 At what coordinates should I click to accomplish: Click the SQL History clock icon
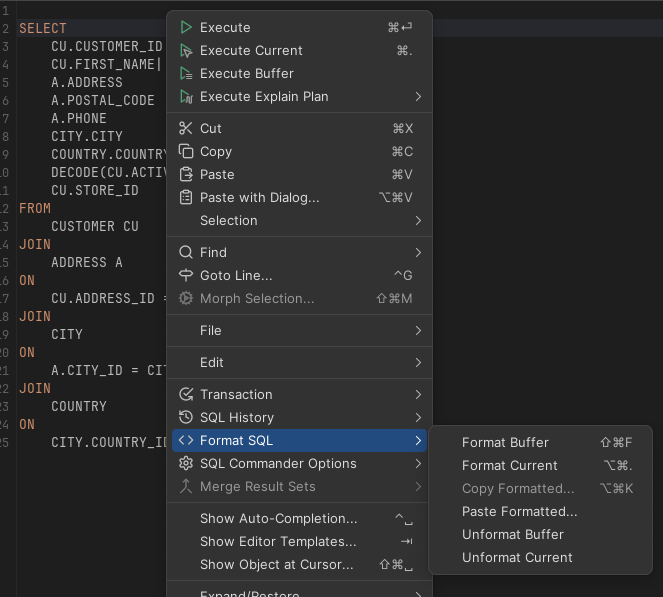click(185, 417)
